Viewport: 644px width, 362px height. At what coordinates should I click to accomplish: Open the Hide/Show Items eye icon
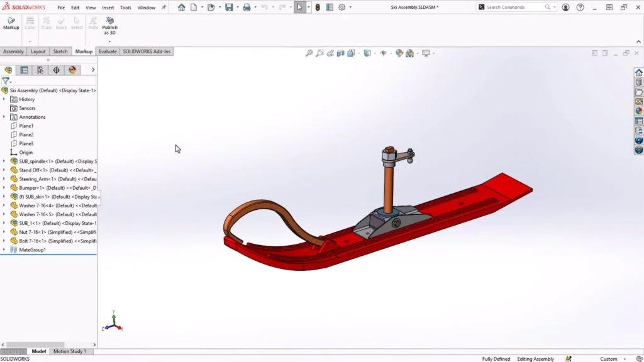(384, 53)
